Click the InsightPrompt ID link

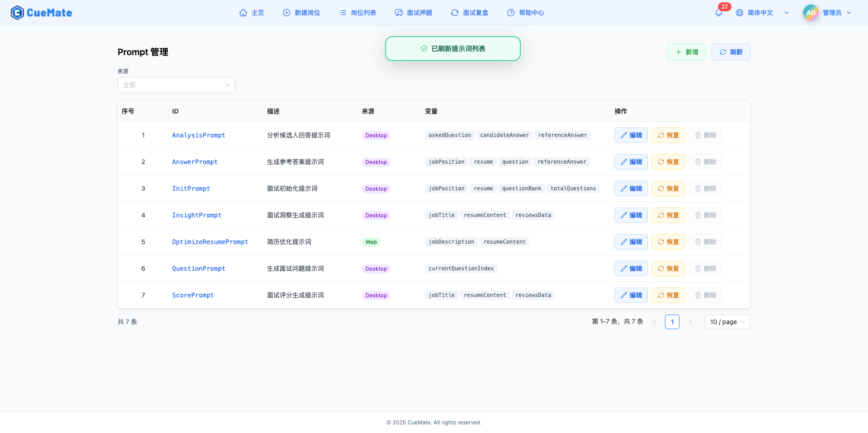(197, 215)
